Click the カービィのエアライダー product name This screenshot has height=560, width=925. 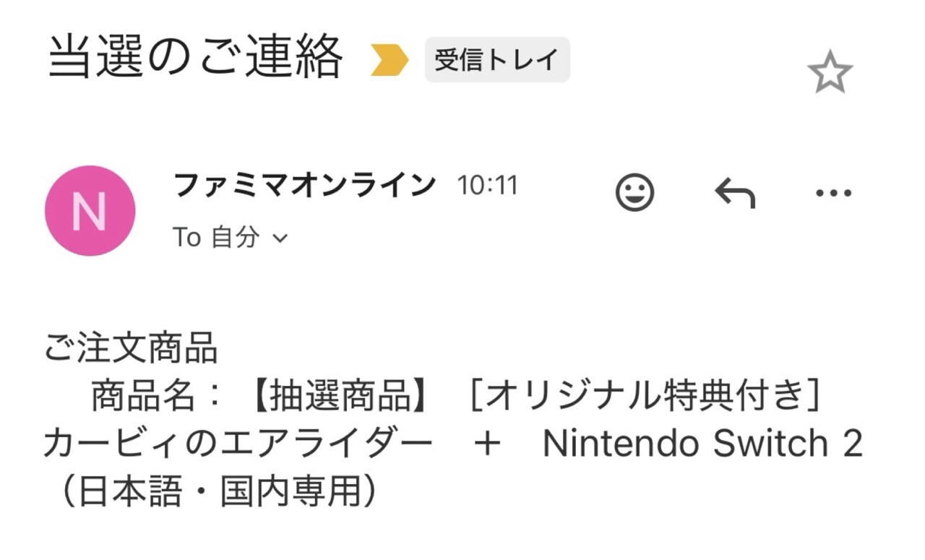(x=238, y=444)
